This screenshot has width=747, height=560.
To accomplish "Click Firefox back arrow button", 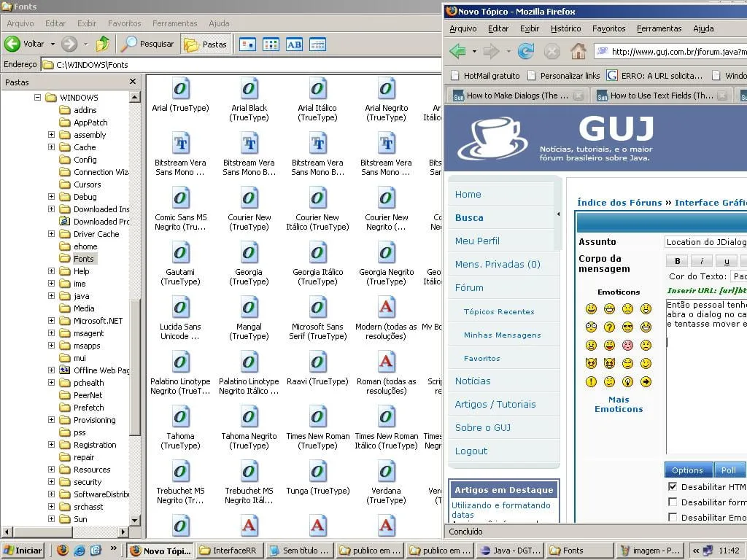I will [x=458, y=51].
